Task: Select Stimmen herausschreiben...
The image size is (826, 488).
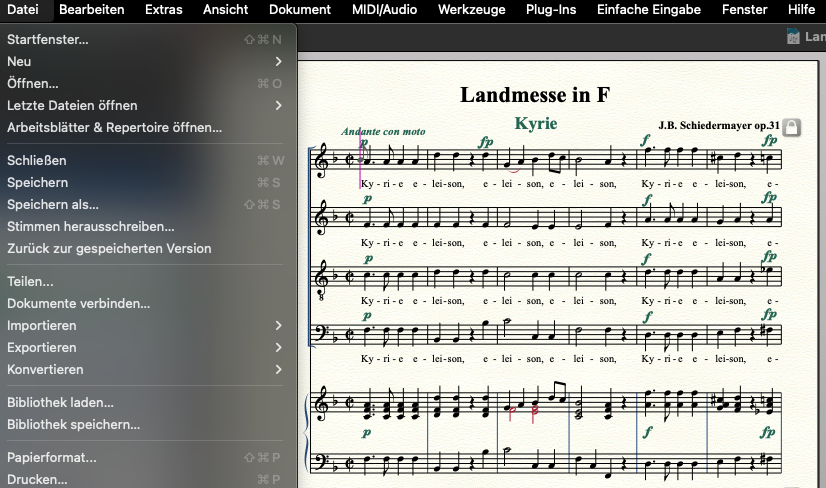Action: (145, 227)
